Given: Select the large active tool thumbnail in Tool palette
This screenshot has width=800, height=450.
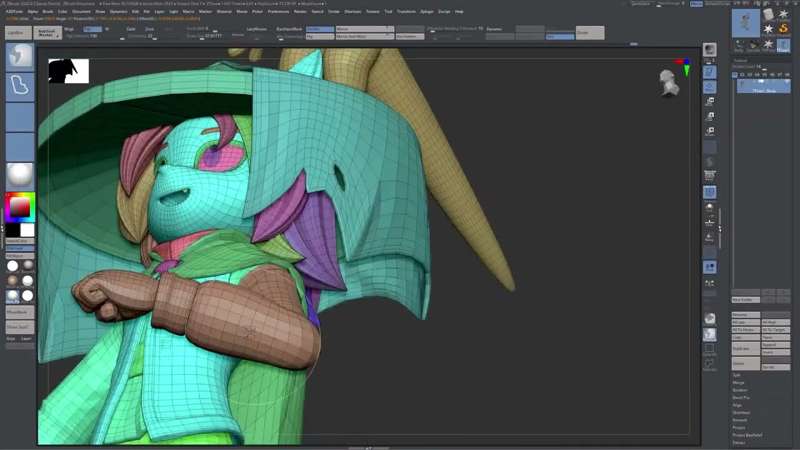Looking at the screenshot, I should pos(745,22).
